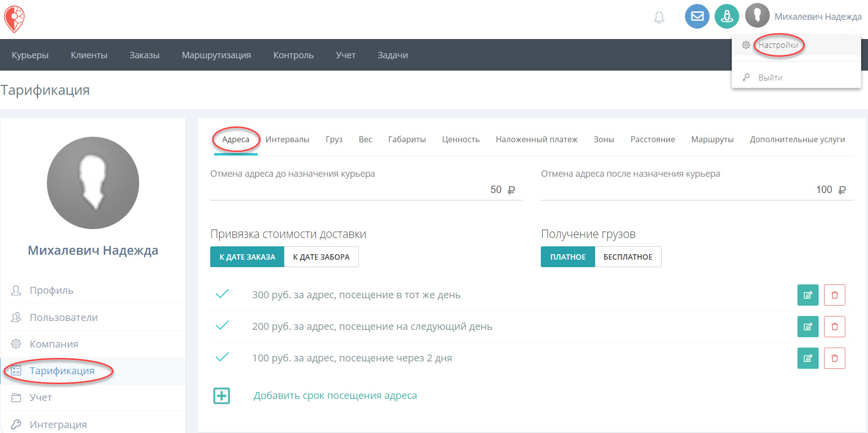Toggle checkmark for 200 руб. row

pos(222,325)
